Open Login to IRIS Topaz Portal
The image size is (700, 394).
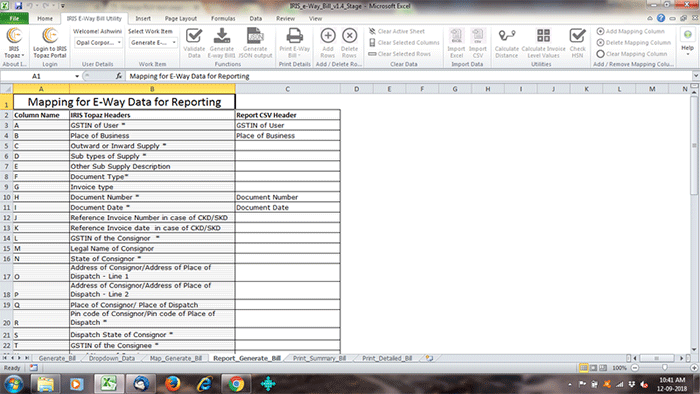[50, 43]
